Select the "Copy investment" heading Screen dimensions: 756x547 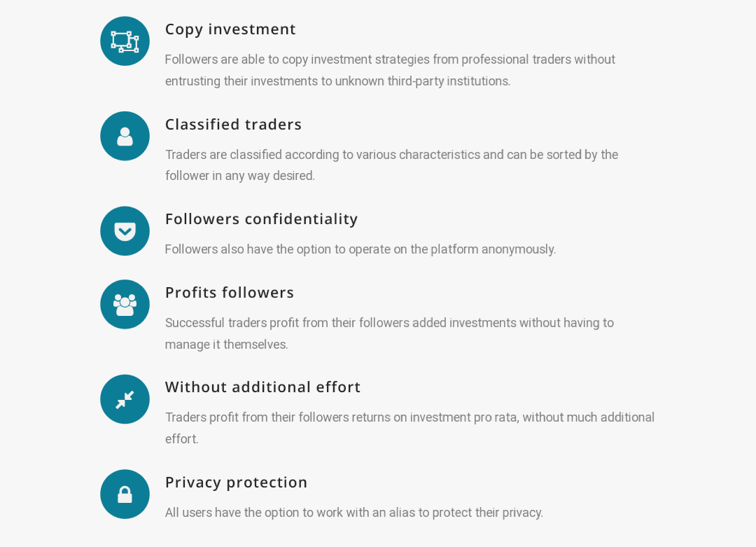pyautogui.click(x=230, y=29)
